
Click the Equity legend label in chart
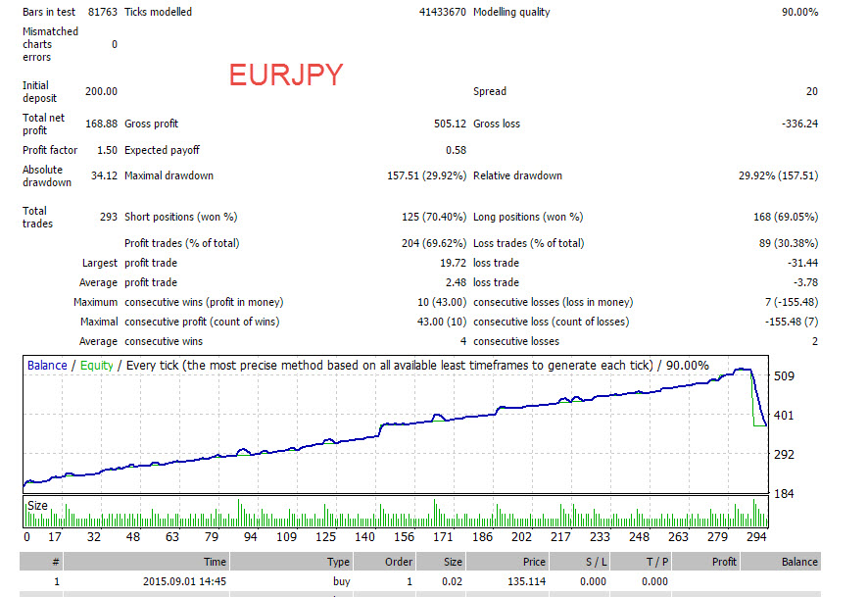(x=96, y=366)
